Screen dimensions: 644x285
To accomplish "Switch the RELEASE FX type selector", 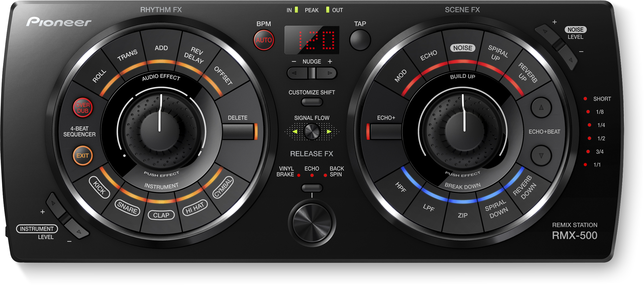I will click(x=312, y=188).
